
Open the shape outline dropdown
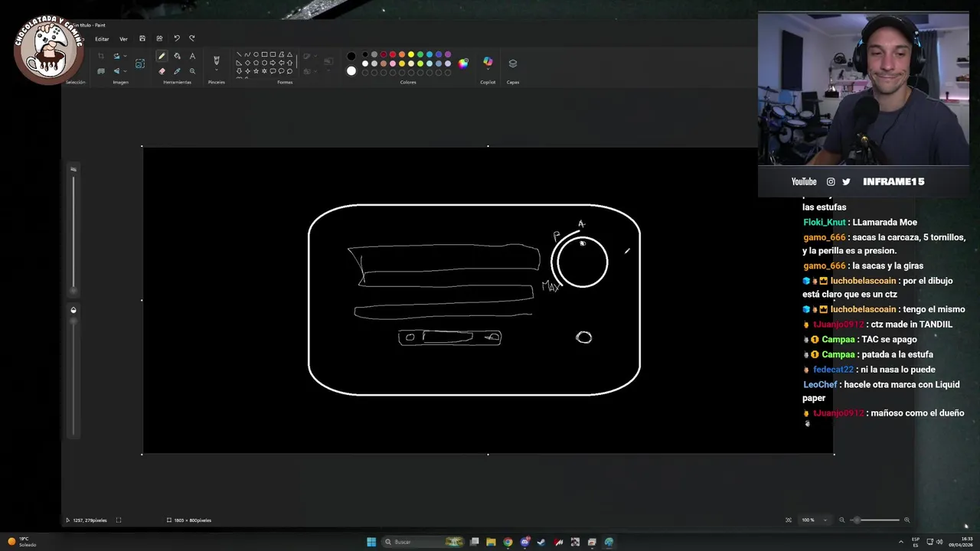(x=316, y=56)
